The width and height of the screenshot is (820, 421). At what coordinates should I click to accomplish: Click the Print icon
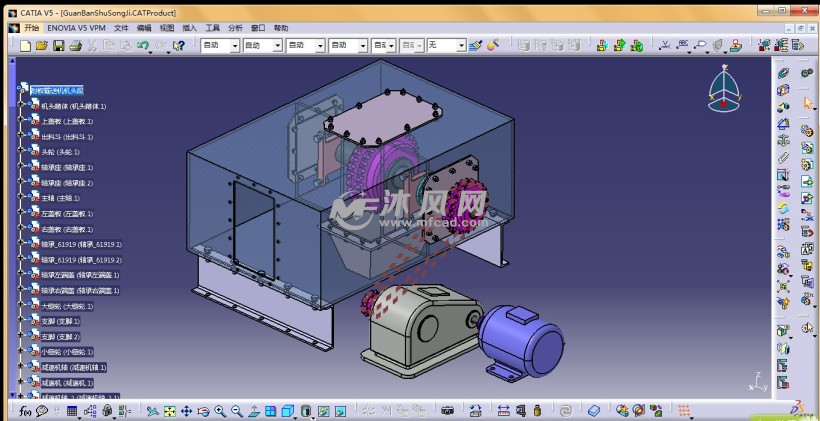pos(76,46)
